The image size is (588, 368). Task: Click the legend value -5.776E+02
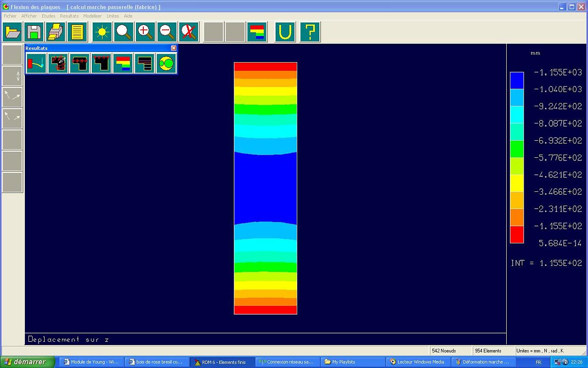(558, 158)
